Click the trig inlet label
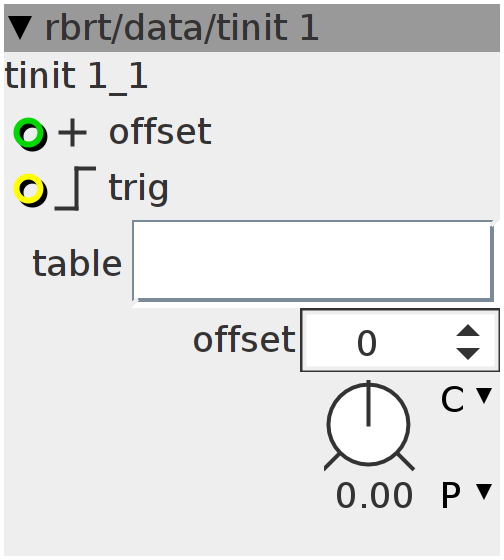Viewport: 504px width, 560px height. coord(138,189)
